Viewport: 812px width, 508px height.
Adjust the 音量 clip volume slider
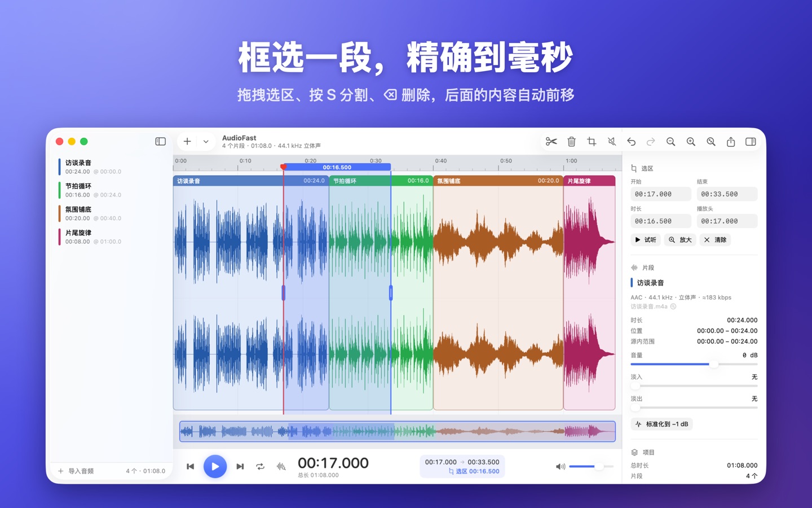694,364
